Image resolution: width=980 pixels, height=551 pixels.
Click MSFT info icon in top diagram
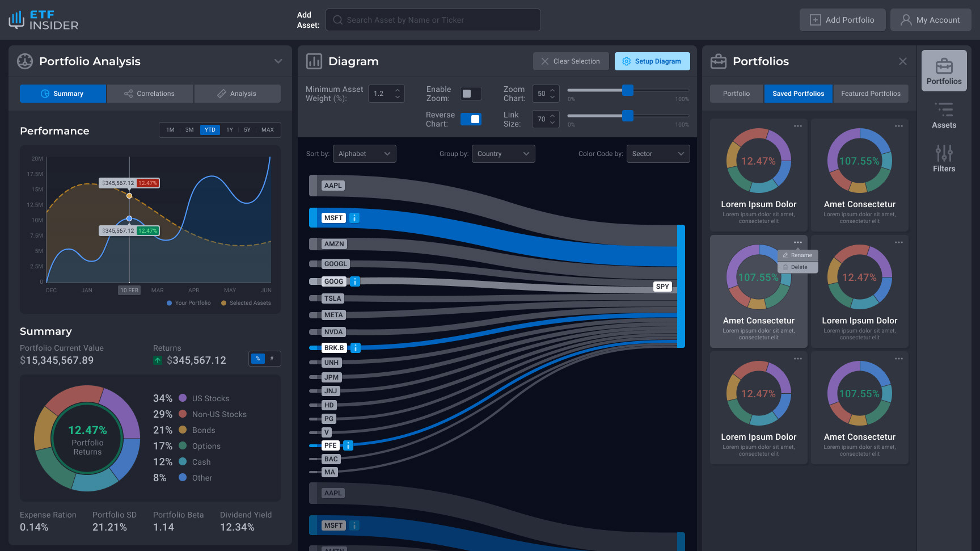click(354, 218)
